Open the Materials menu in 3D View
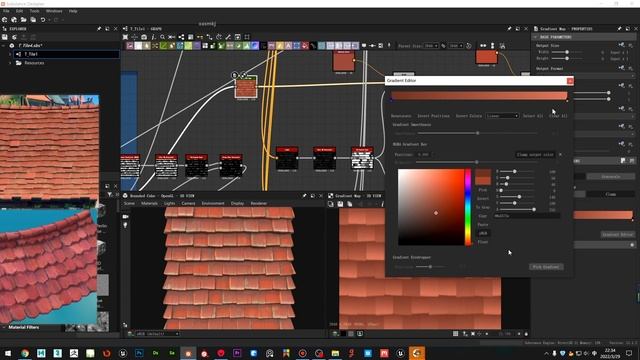Viewport: 640px width, 360px height. pos(149,203)
